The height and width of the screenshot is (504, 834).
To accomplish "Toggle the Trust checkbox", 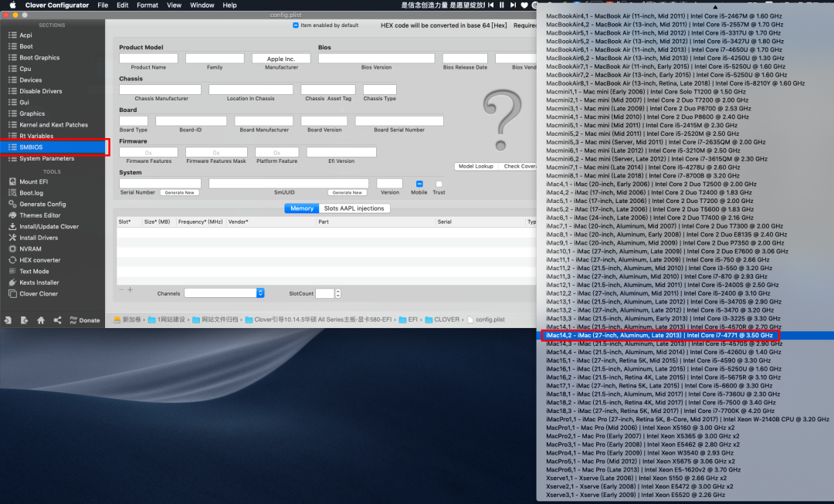I will coord(439,184).
